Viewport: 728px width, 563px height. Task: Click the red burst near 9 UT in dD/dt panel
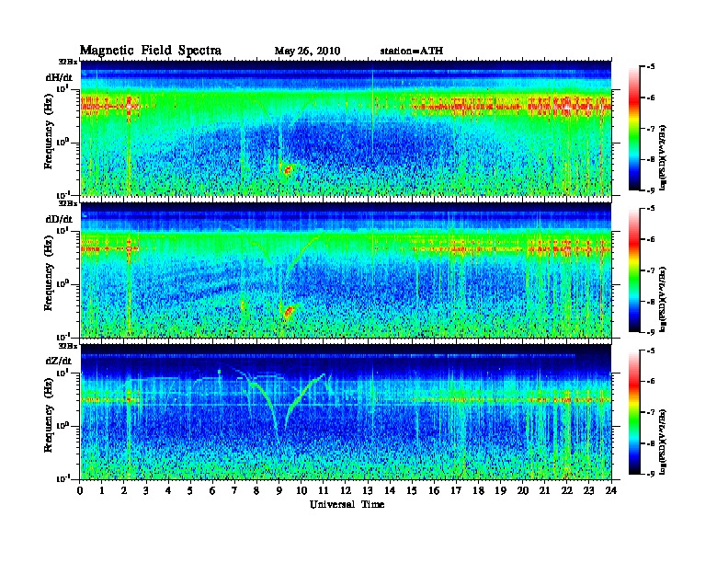tap(289, 311)
